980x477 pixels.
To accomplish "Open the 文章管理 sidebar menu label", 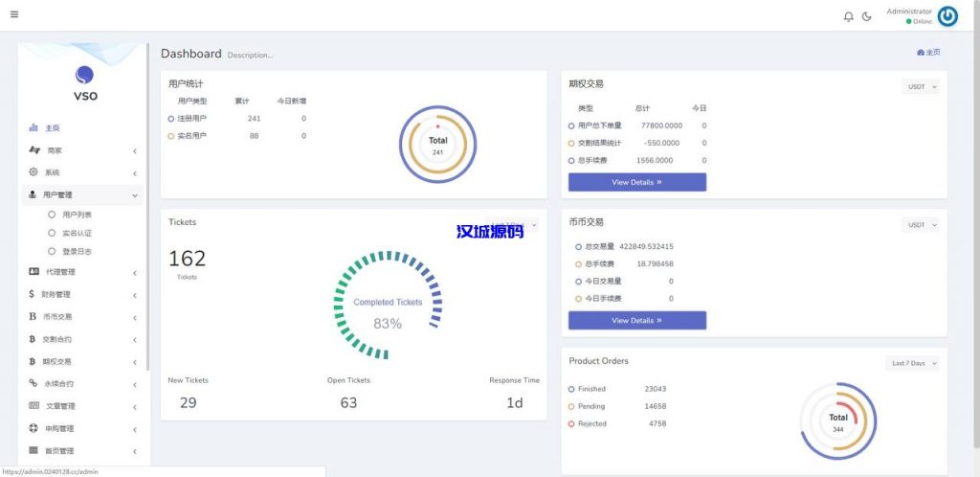I will coord(60,406).
